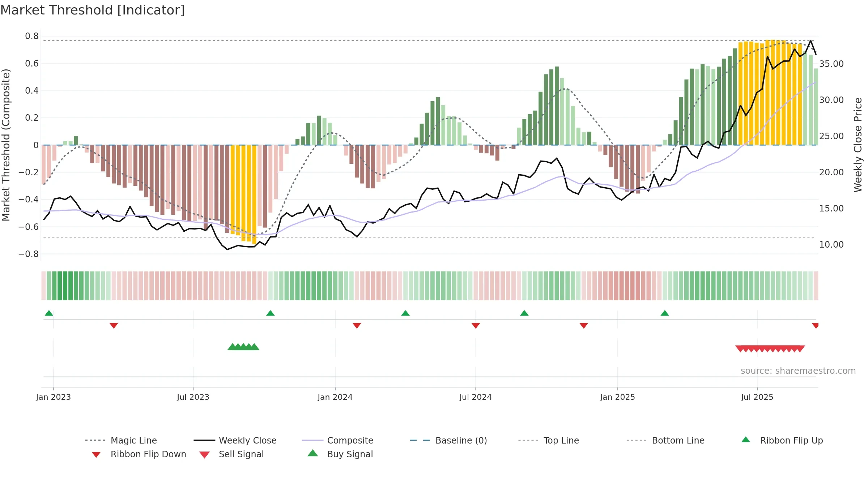Viewport: 868px width, 488px height.
Task: Click the green flip-up triangle in September 2024
Action: click(x=524, y=313)
